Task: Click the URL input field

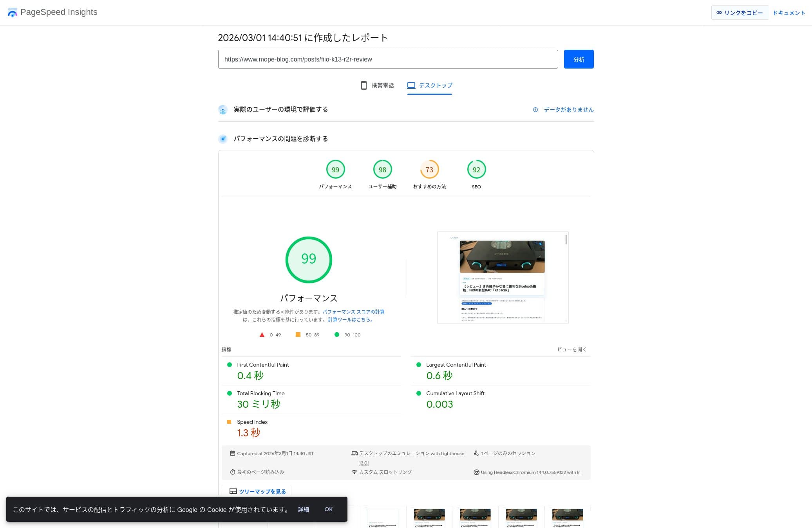Action: click(388, 59)
